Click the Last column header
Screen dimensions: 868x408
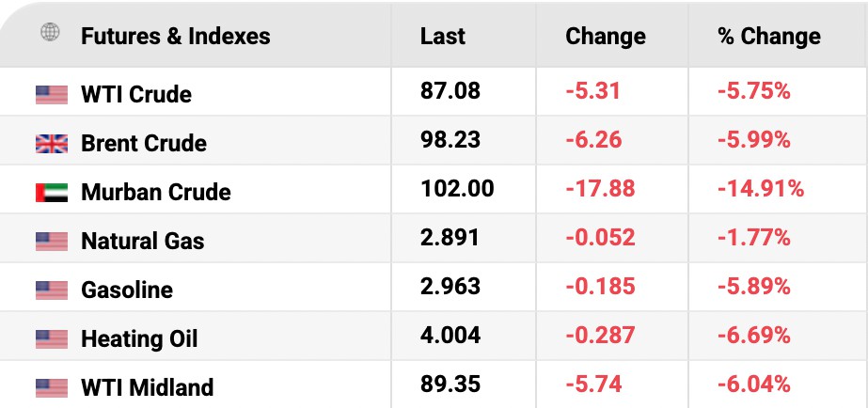[443, 37]
